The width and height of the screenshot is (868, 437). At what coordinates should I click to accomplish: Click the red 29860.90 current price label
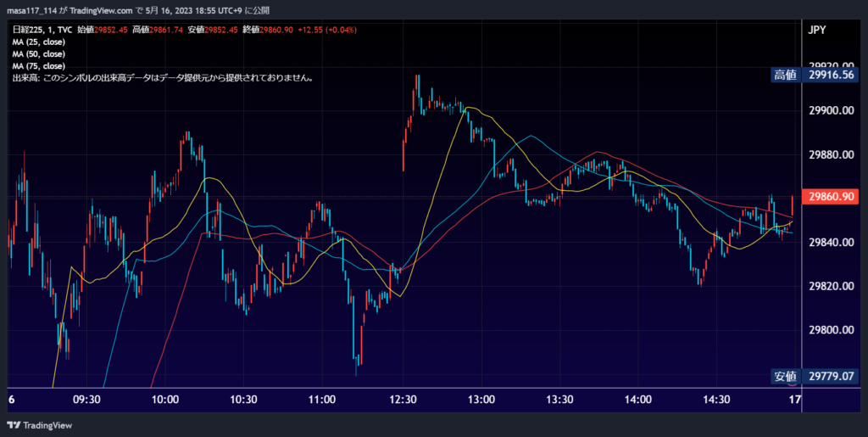point(832,197)
